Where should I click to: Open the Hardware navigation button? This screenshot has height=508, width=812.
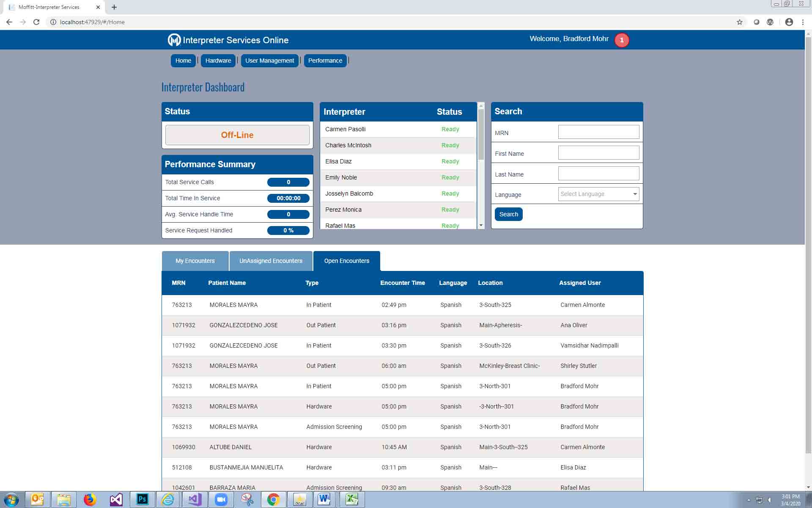click(x=218, y=61)
